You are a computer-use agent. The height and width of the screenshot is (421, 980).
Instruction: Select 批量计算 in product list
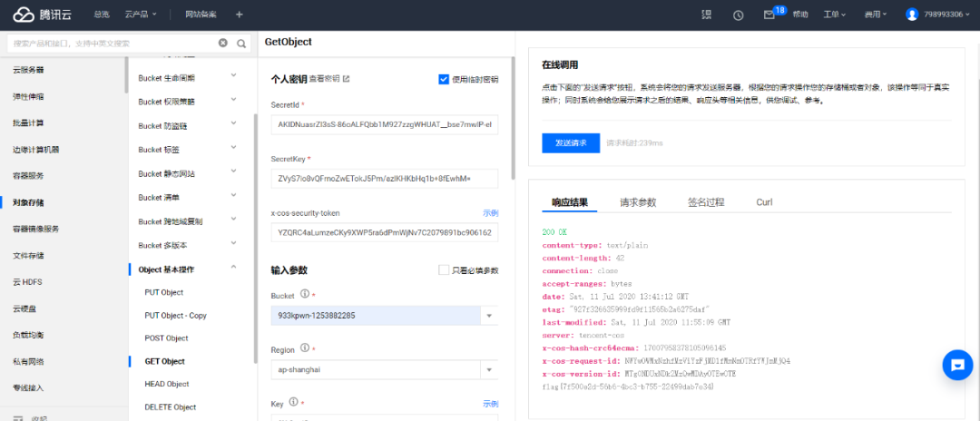(28, 123)
